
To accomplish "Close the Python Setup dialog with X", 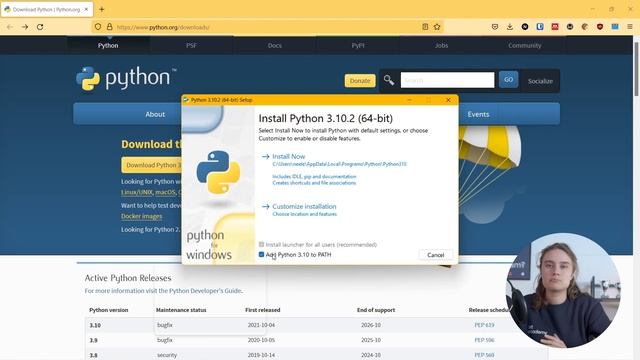I will pos(448,100).
